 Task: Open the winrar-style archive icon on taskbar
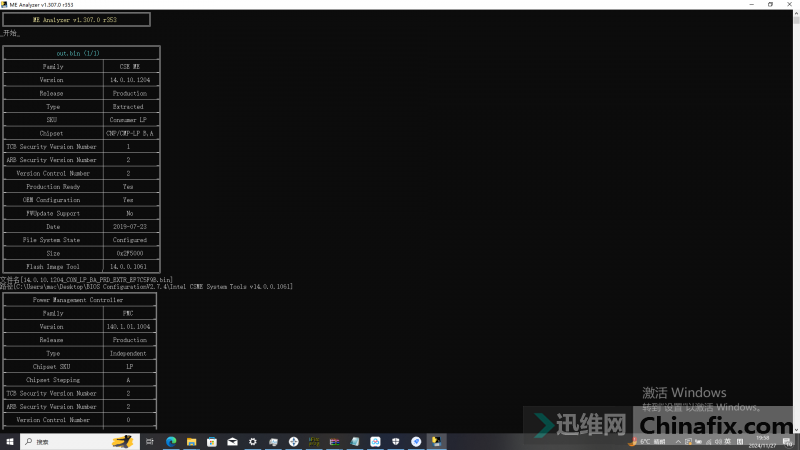(334, 442)
